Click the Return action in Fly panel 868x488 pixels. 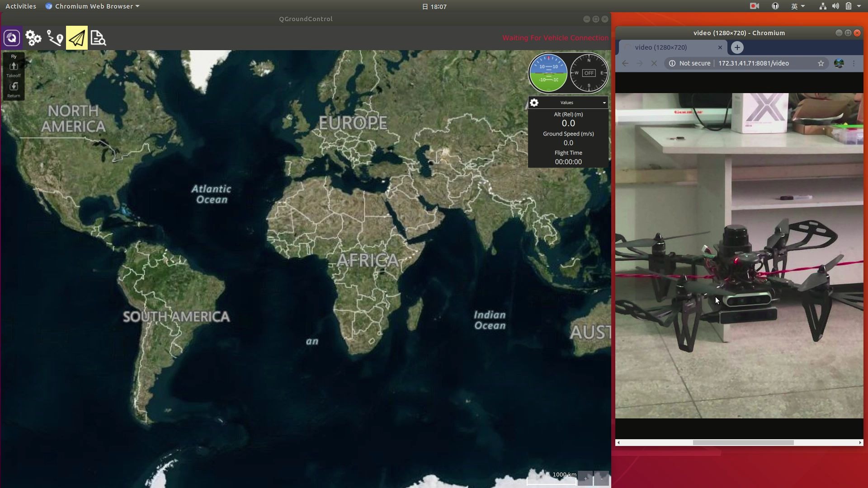(x=14, y=89)
